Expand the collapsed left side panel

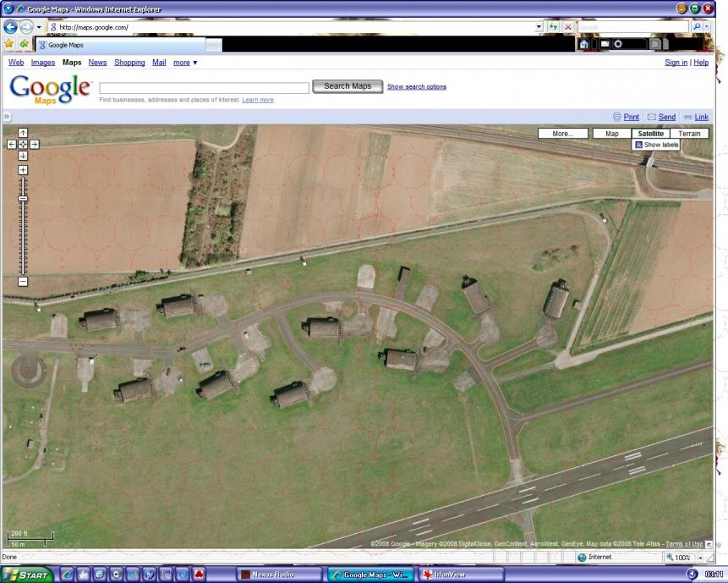tap(7, 117)
